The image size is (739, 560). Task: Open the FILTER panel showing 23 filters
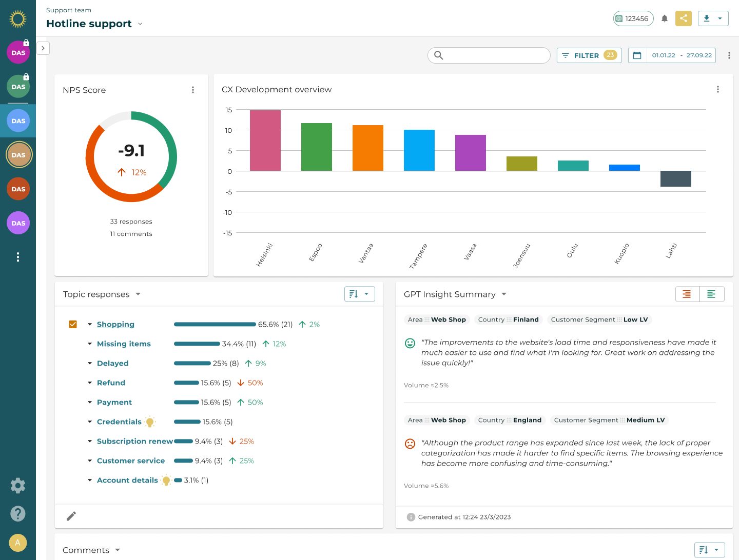click(x=589, y=55)
